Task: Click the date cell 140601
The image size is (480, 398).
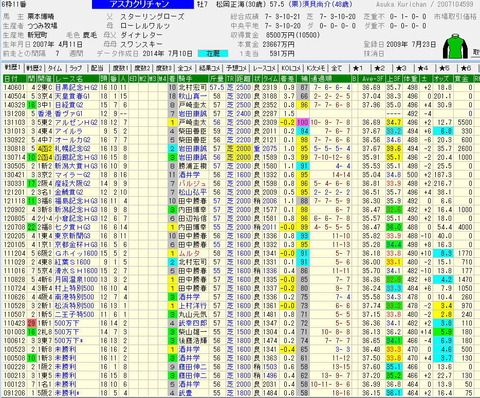Action: click(14, 88)
